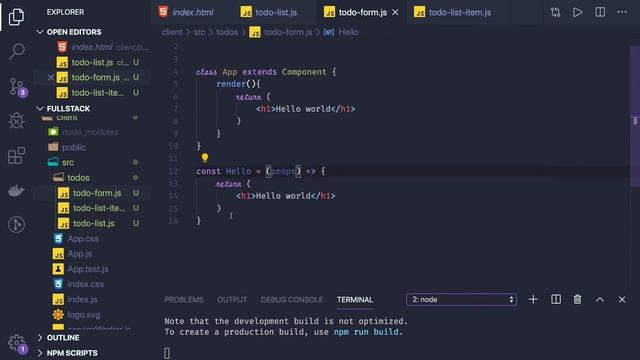Close the terminal panel
Image resolution: width=640 pixels, height=360 pixels.
(622, 300)
